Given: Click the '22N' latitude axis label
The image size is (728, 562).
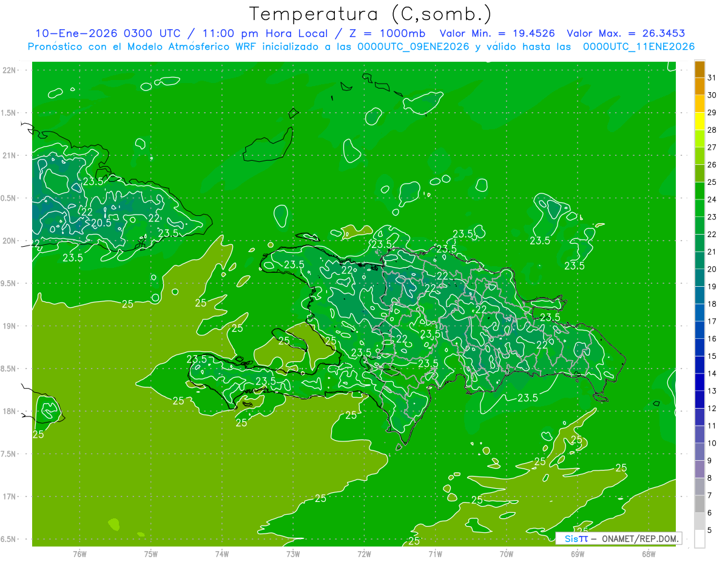Looking at the screenshot, I should click(x=9, y=70).
